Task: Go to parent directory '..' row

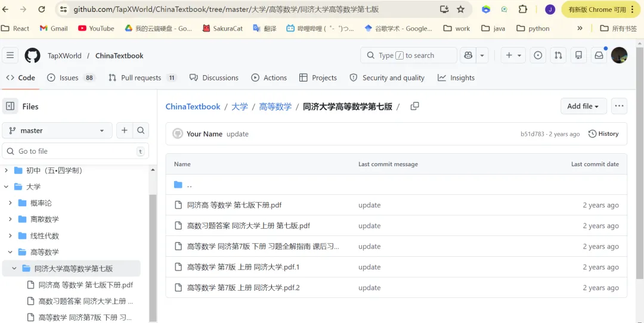Action: 397,185
